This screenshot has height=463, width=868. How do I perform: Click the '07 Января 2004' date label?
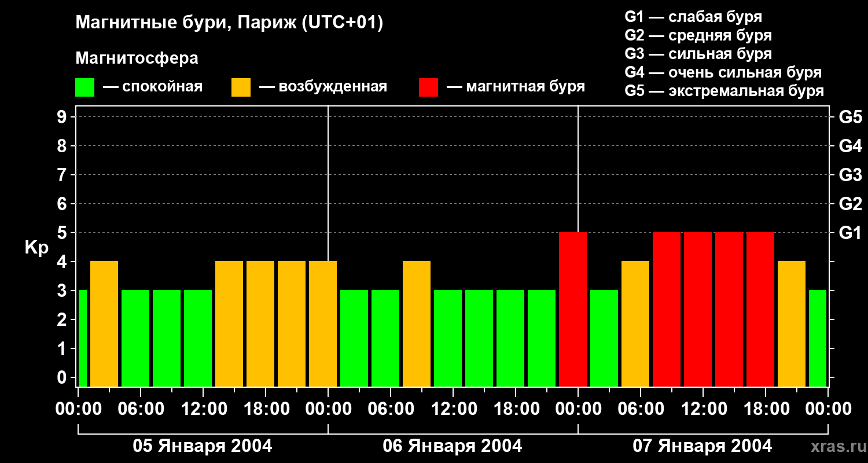click(x=703, y=446)
